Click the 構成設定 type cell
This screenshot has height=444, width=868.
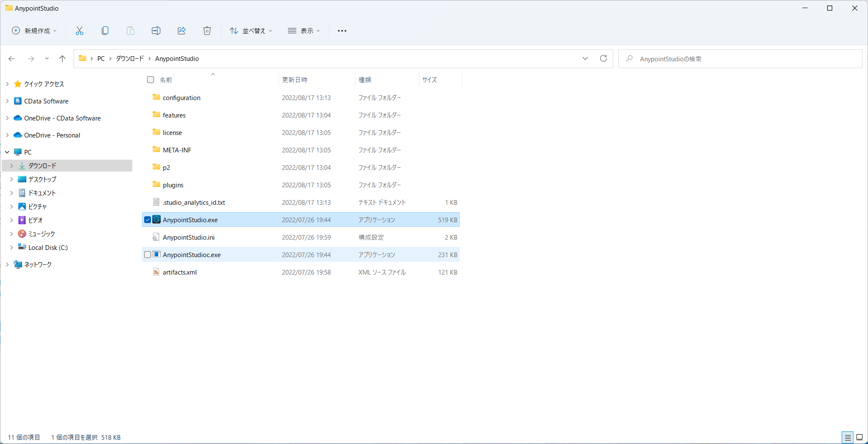[x=371, y=237]
